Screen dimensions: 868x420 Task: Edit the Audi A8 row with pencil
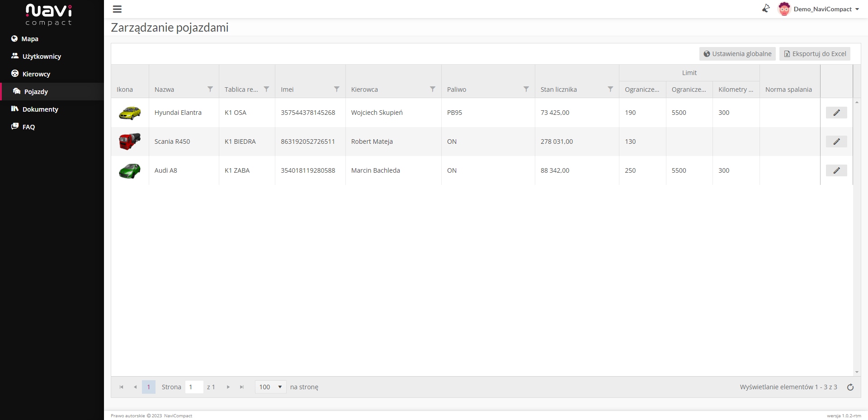[836, 170]
